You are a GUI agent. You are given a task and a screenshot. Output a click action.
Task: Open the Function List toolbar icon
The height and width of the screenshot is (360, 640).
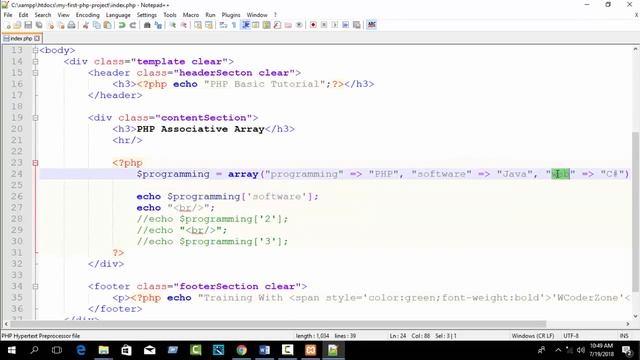click(278, 25)
